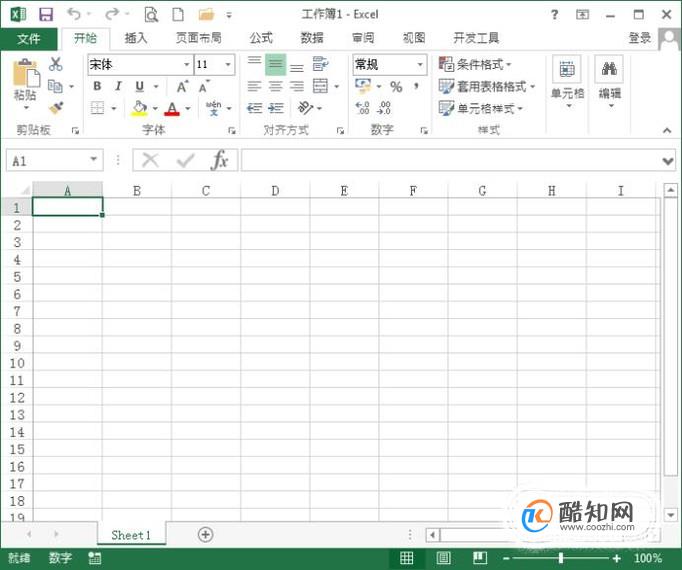
Task: Undo the last action
Action: point(74,14)
